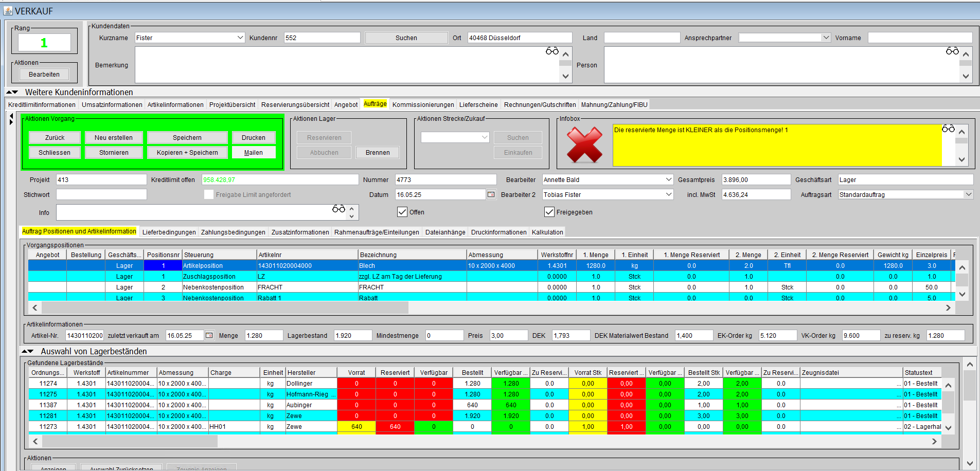Click horizontal scrollbar of Gefundene Lagerbestände table
This screenshot has width=980, height=471.
tap(130, 441)
